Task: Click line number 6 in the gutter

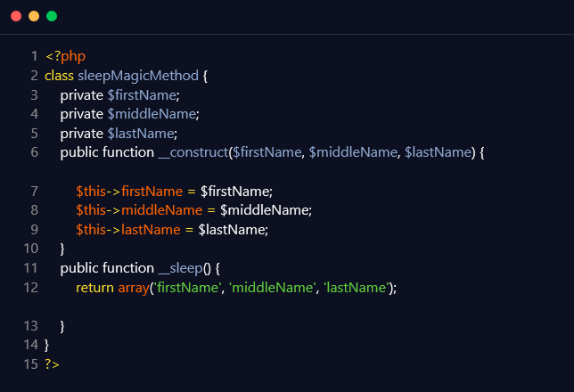Action: (x=34, y=152)
